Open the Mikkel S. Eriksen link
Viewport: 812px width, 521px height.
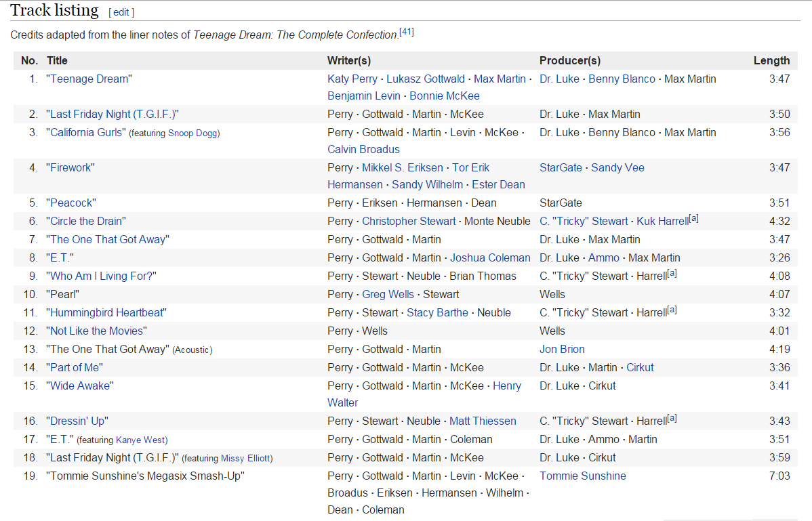pos(403,167)
